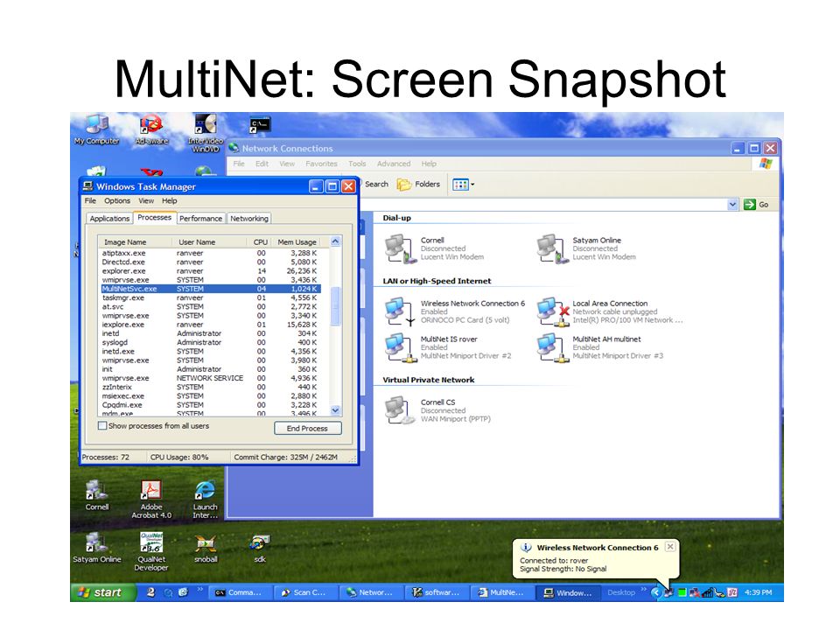
Task: Expand the address bar dropdown arrow
Action: click(732, 205)
